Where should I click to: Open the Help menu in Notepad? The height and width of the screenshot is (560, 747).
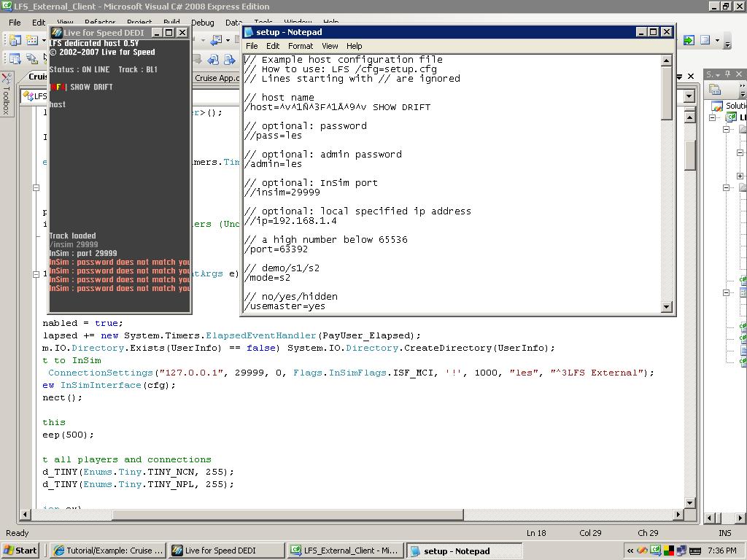click(354, 46)
